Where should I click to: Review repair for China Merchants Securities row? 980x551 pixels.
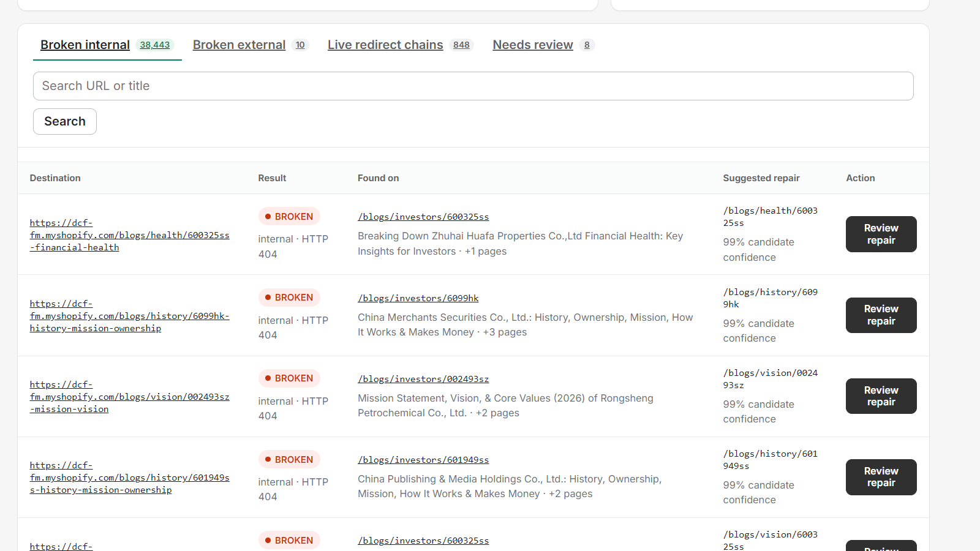[881, 315]
